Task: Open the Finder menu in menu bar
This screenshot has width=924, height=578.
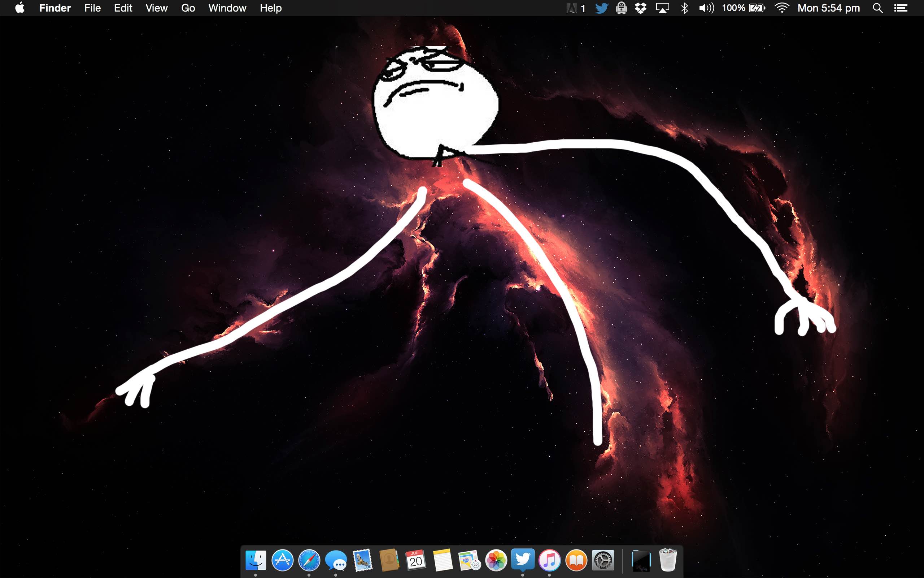Action: [x=55, y=8]
